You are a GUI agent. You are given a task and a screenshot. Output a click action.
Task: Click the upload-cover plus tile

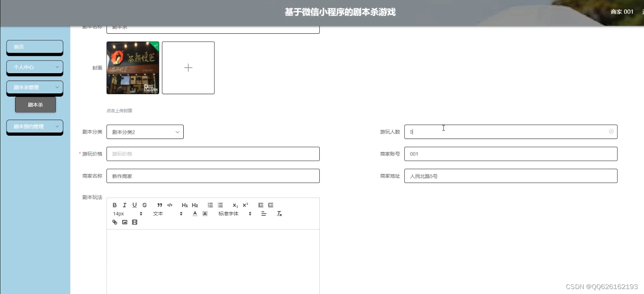point(188,67)
